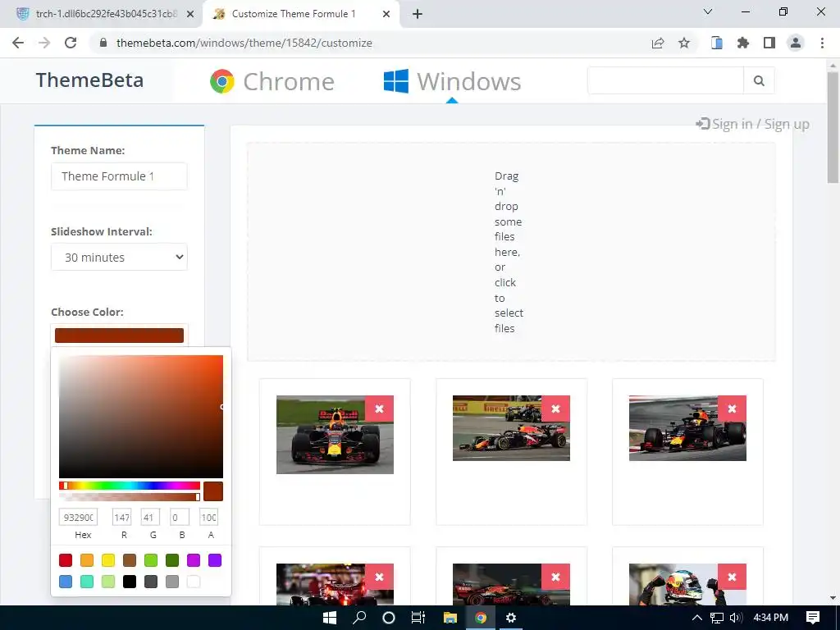Pick a shade in the saturation gradient area

click(x=141, y=416)
